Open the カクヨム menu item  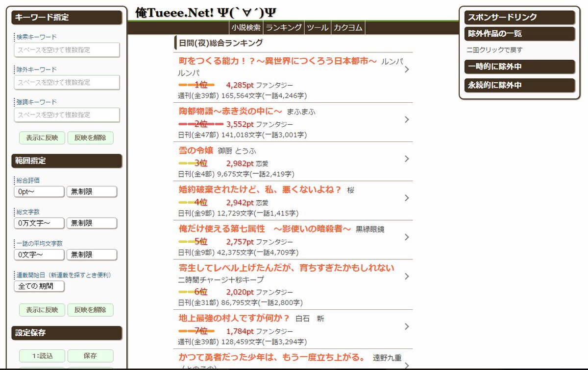point(348,27)
